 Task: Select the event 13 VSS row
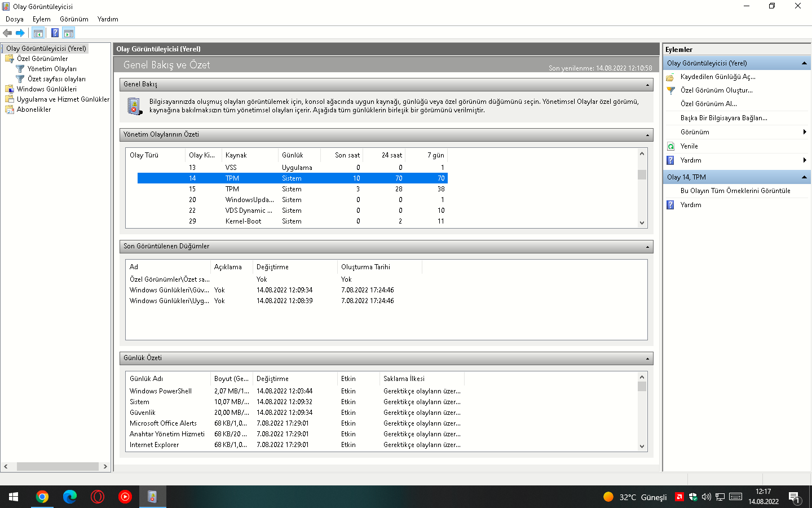coord(293,168)
